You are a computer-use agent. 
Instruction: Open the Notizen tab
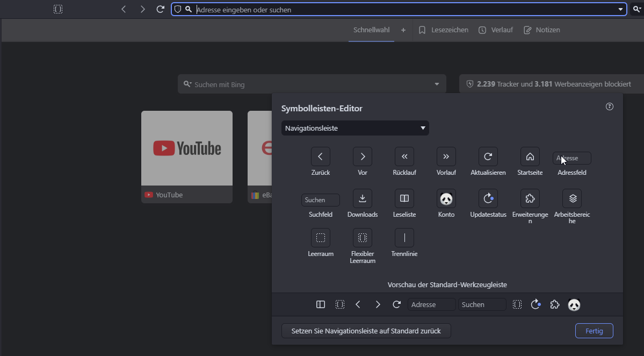click(542, 30)
